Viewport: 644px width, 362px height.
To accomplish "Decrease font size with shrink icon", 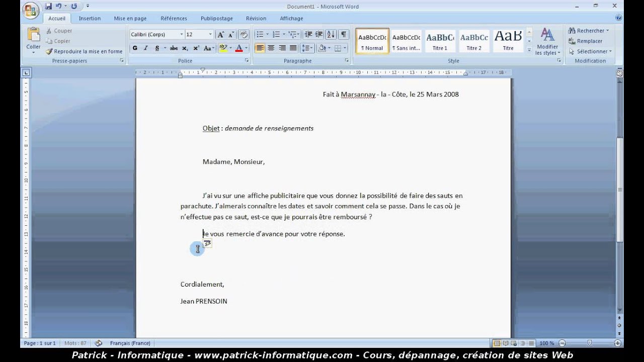I will (x=231, y=34).
